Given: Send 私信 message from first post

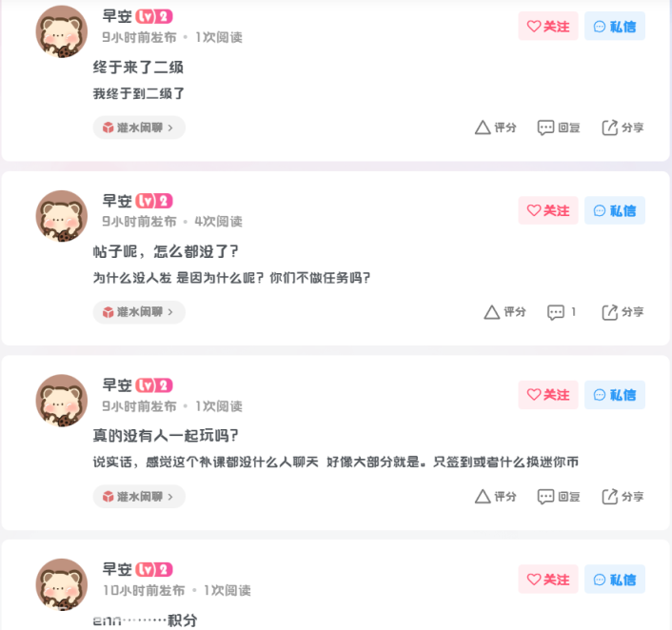Looking at the screenshot, I should (x=615, y=26).
